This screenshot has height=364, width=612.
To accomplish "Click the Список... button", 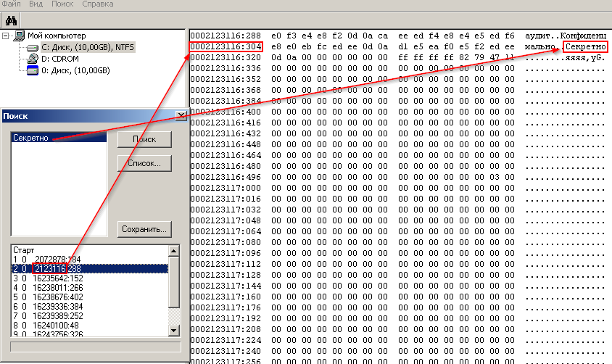I will pos(144,163).
